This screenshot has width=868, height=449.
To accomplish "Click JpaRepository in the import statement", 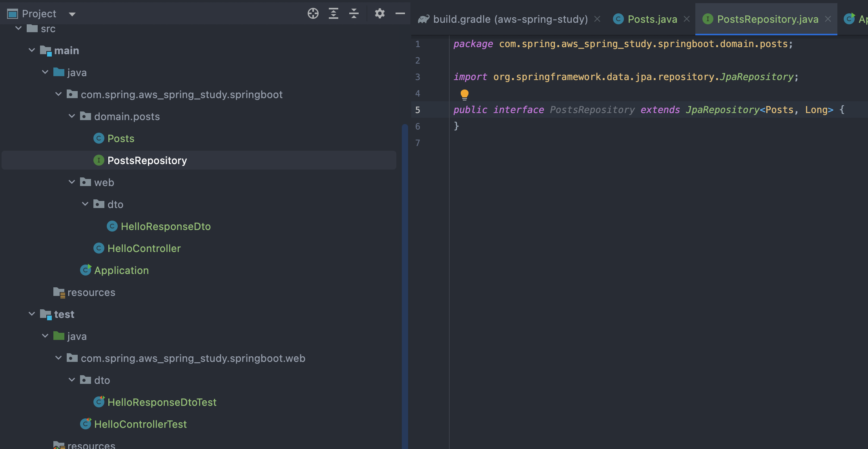I will 757,77.
